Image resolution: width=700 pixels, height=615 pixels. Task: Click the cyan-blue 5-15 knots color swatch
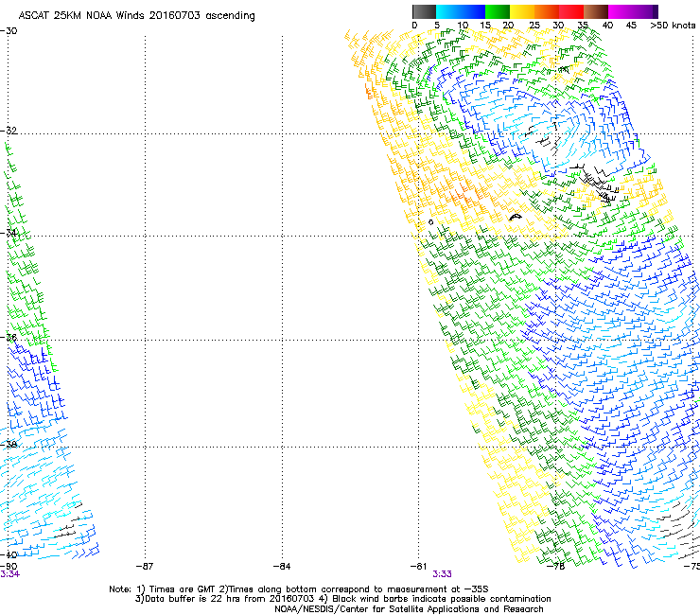(x=461, y=11)
